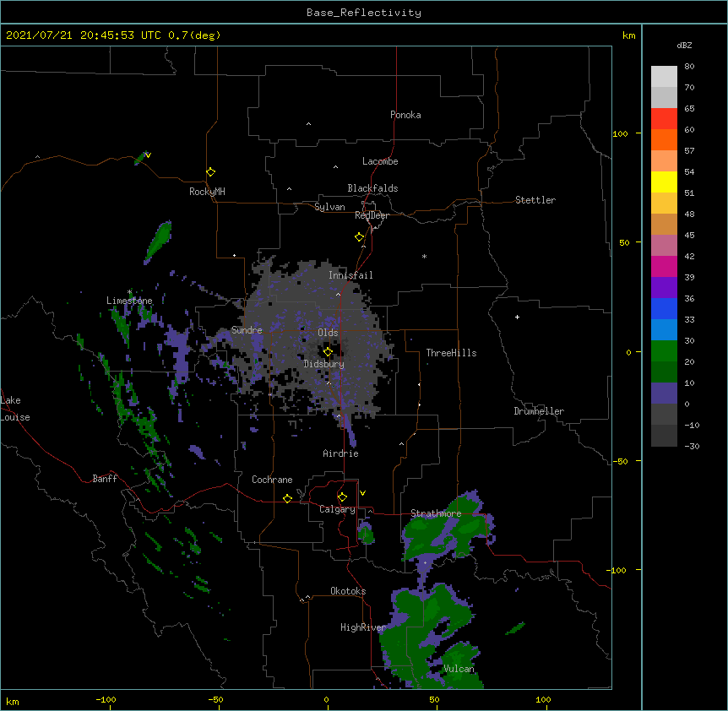This screenshot has height=711, width=728.
Task: Click the Okotoks town label
Action: click(348, 591)
